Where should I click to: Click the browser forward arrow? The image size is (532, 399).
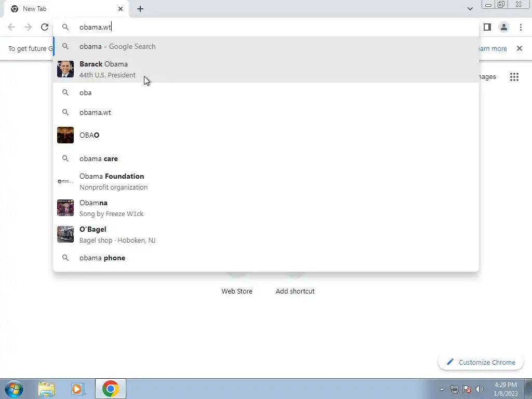[28, 27]
